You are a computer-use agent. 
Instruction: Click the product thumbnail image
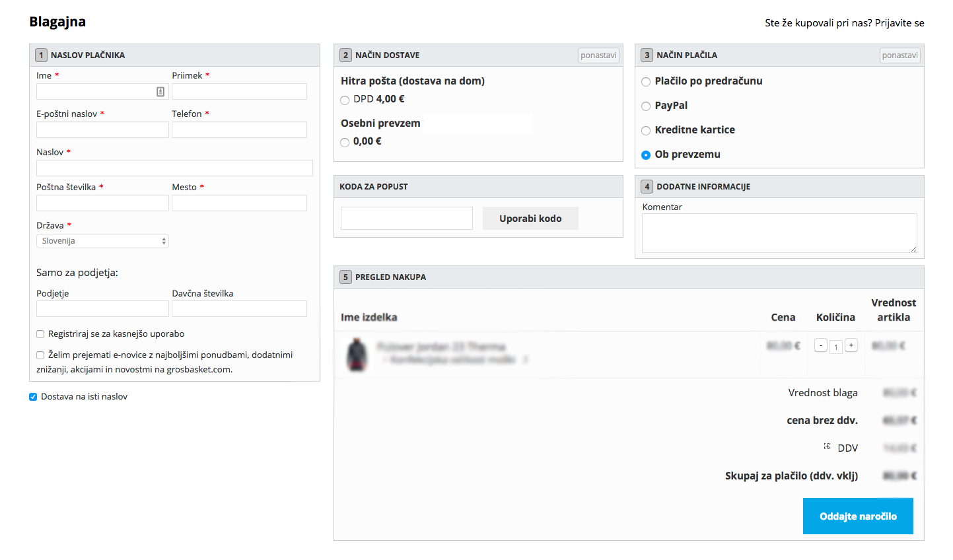click(357, 355)
